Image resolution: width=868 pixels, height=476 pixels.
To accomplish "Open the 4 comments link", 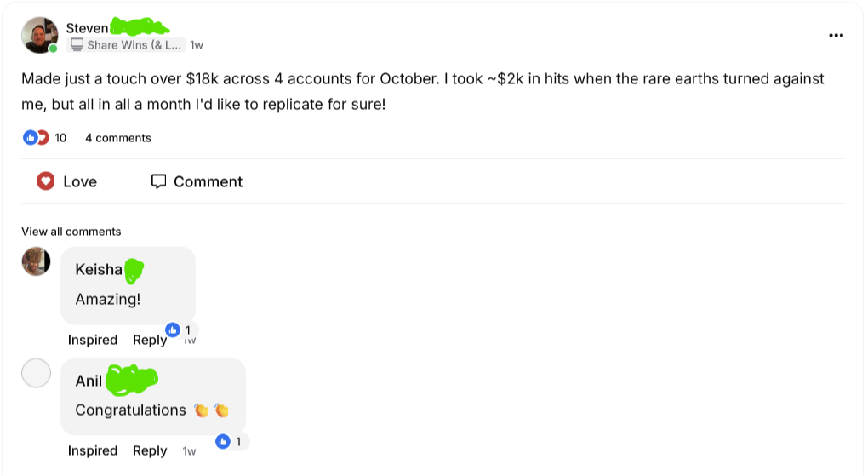I will pyautogui.click(x=118, y=138).
